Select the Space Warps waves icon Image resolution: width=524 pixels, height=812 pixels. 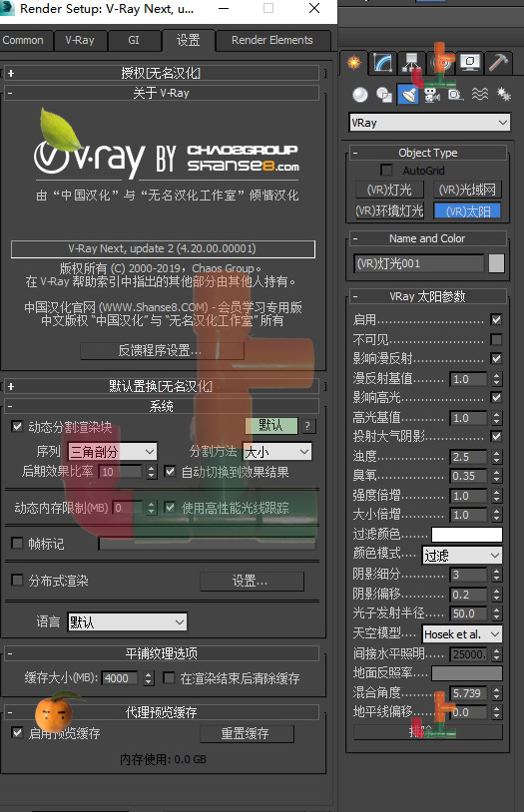480,95
